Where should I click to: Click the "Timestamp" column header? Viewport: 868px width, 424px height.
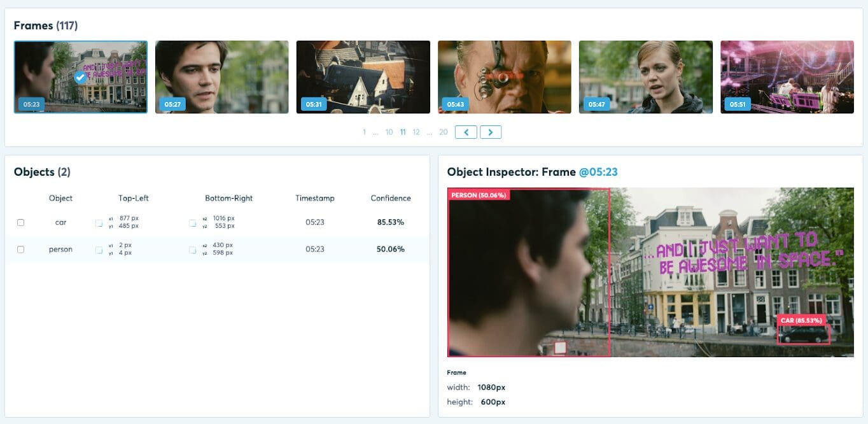pos(315,198)
